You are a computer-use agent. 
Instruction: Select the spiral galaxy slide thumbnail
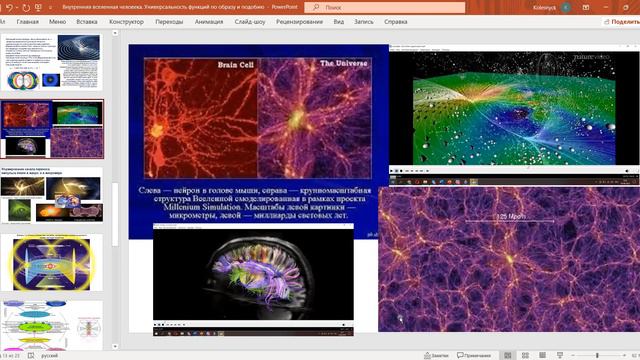[x=52, y=62]
